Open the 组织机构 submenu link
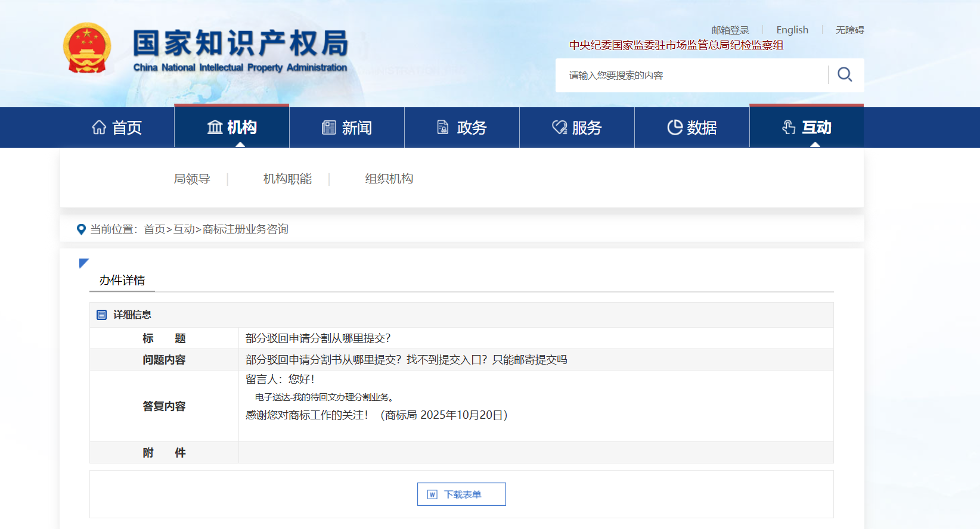The image size is (980, 529). 389,179
